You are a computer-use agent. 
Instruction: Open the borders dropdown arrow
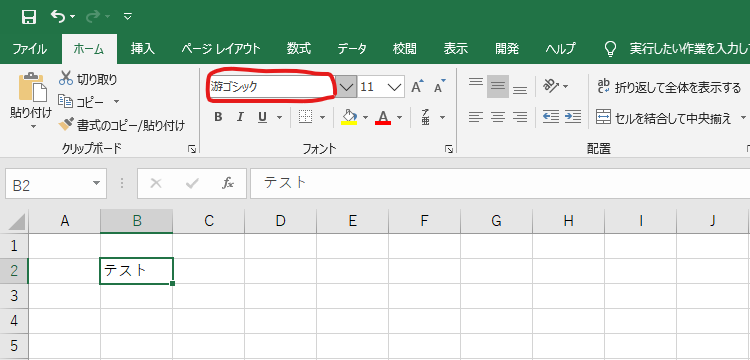pyautogui.click(x=322, y=117)
